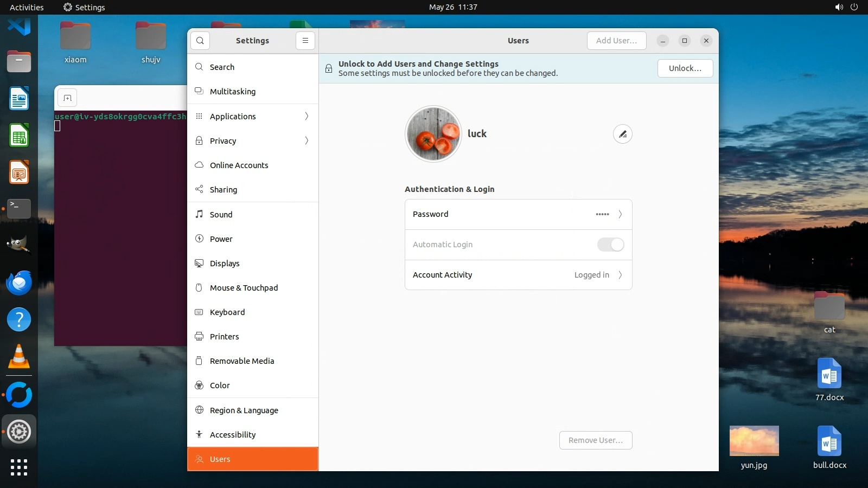This screenshot has width=868, height=488.
Task: Select Sound in the settings sidebar
Action: pyautogui.click(x=221, y=215)
